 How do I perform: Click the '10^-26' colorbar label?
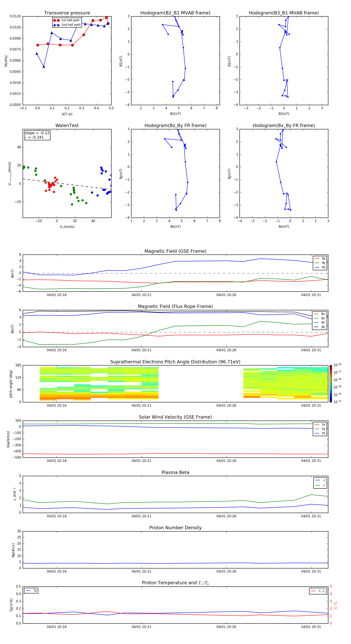point(337,365)
